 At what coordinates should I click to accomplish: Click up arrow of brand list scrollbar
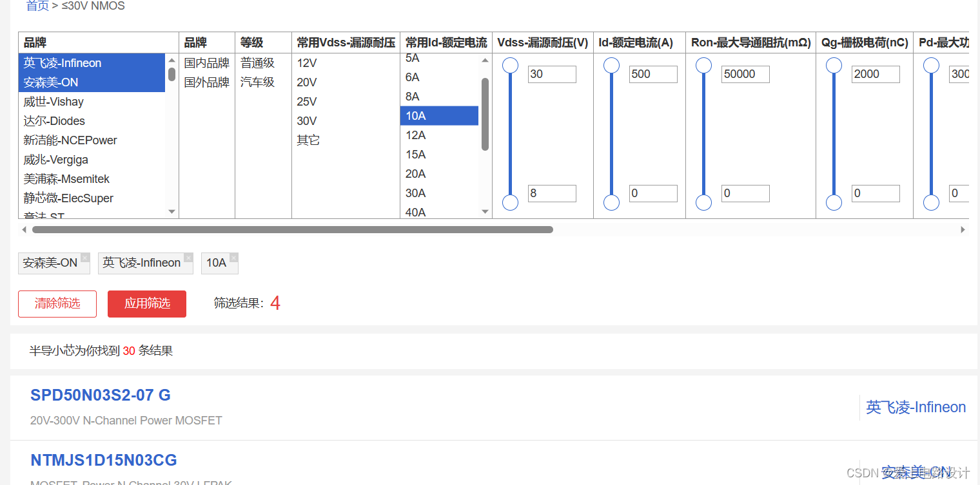171,61
